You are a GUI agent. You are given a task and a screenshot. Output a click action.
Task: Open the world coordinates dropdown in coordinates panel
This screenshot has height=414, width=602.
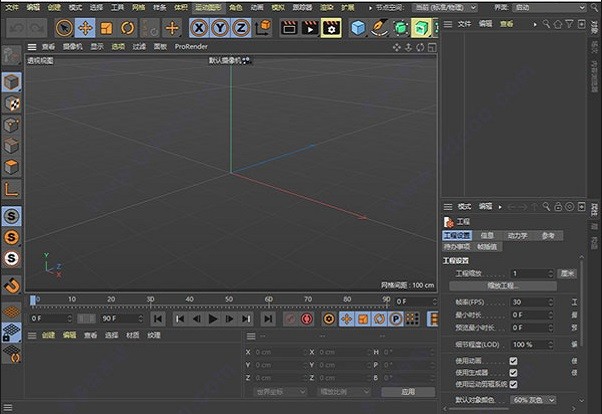(280, 392)
